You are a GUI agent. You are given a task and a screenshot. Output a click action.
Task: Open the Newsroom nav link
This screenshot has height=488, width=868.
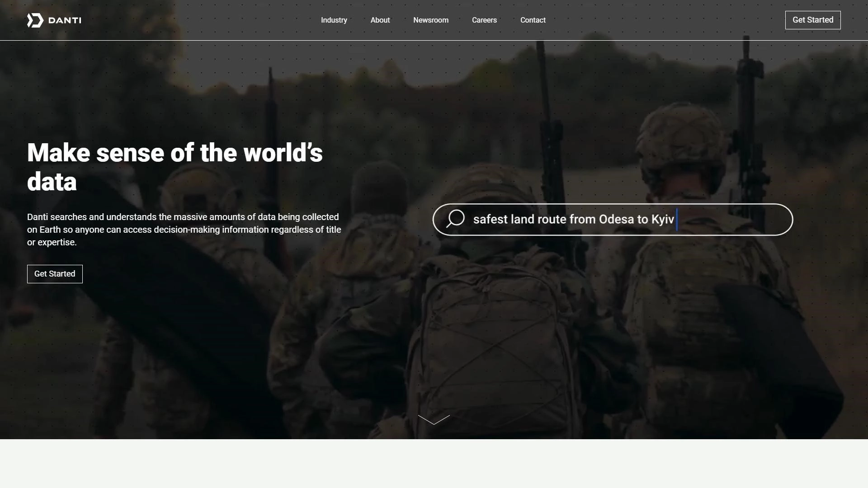pyautogui.click(x=430, y=20)
